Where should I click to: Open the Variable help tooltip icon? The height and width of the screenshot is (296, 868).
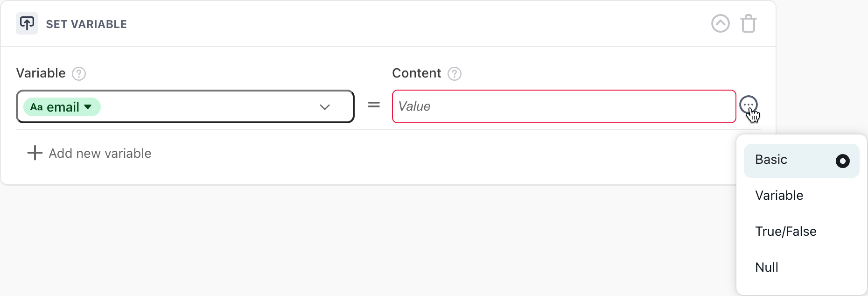[79, 73]
